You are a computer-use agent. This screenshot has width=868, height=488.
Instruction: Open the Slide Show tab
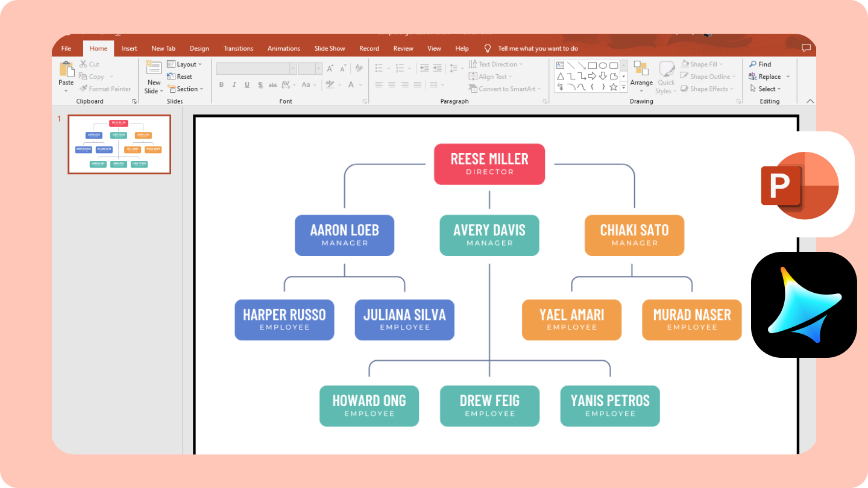[330, 48]
